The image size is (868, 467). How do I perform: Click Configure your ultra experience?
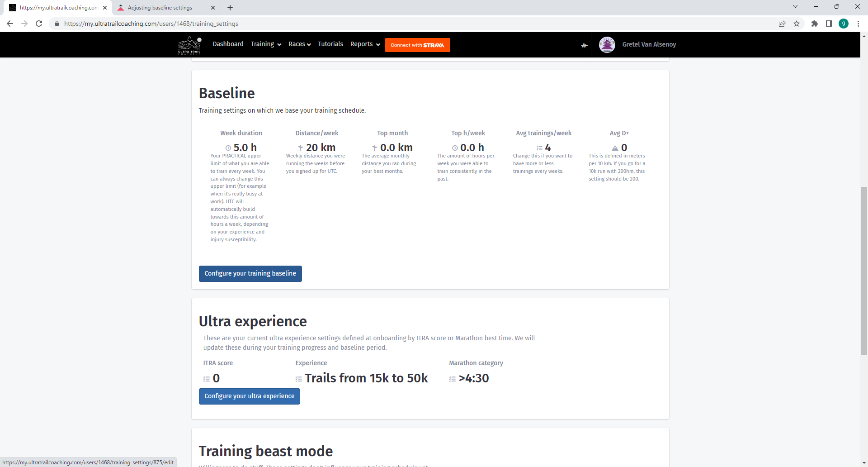point(249,396)
